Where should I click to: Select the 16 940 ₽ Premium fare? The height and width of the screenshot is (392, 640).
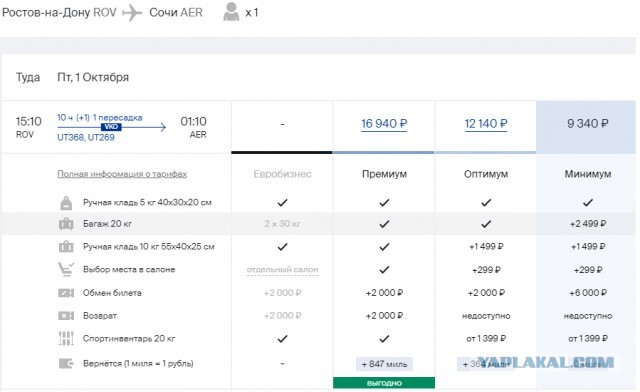(x=384, y=124)
